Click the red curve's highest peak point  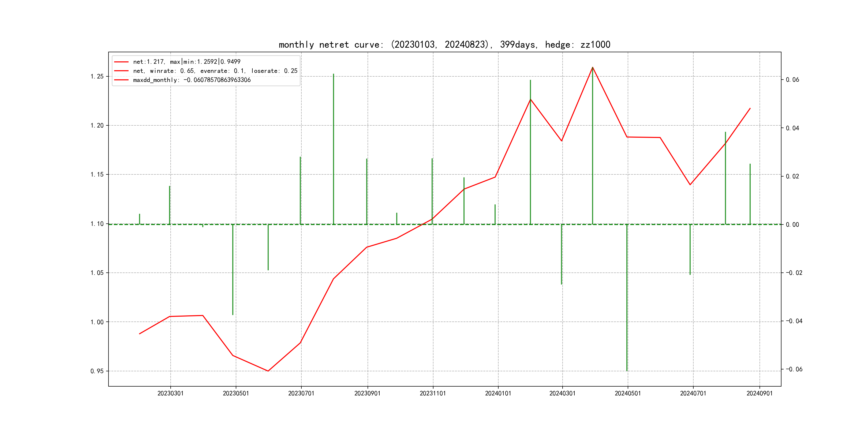tap(592, 68)
